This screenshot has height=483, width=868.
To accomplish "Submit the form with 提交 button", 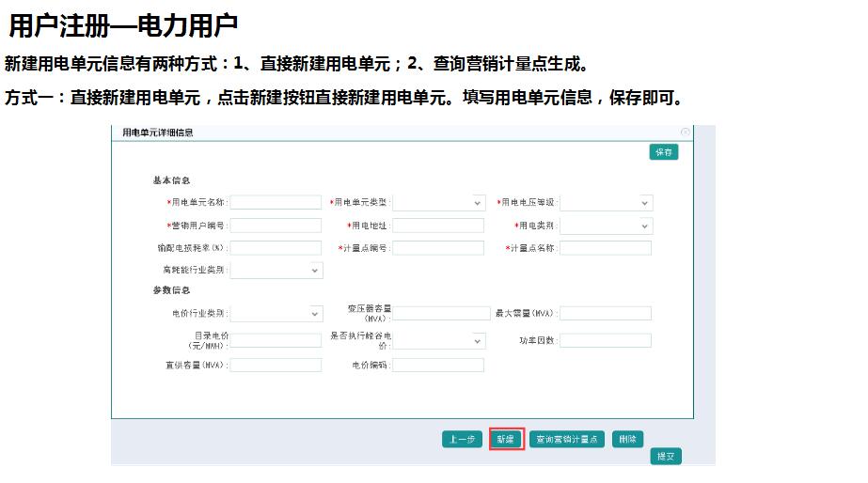I will (x=666, y=456).
